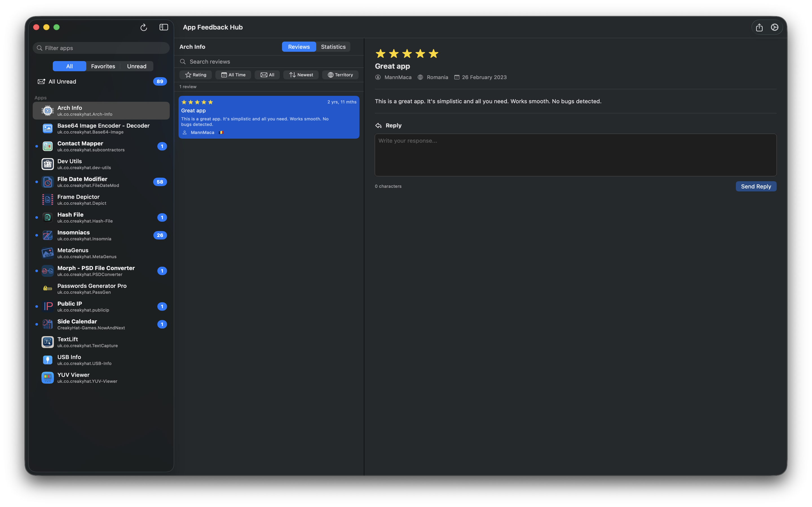Click the Passwords Generator Pro icon
Viewport: 812px width, 507px height.
tap(47, 288)
